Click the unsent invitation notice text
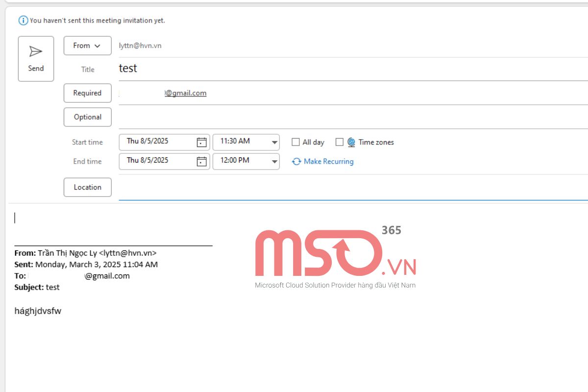The image size is (588, 392). tap(98, 21)
